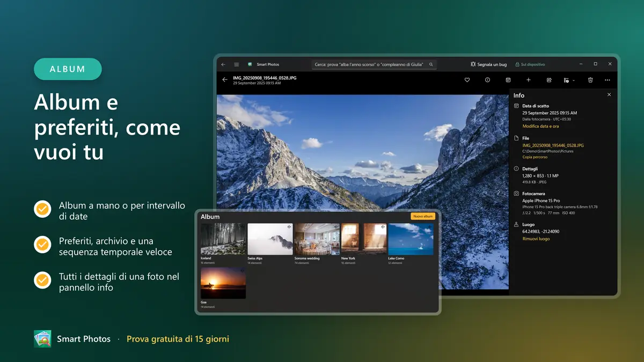Click the plus add-to-album icon
This screenshot has width=644, height=362.
(529, 80)
